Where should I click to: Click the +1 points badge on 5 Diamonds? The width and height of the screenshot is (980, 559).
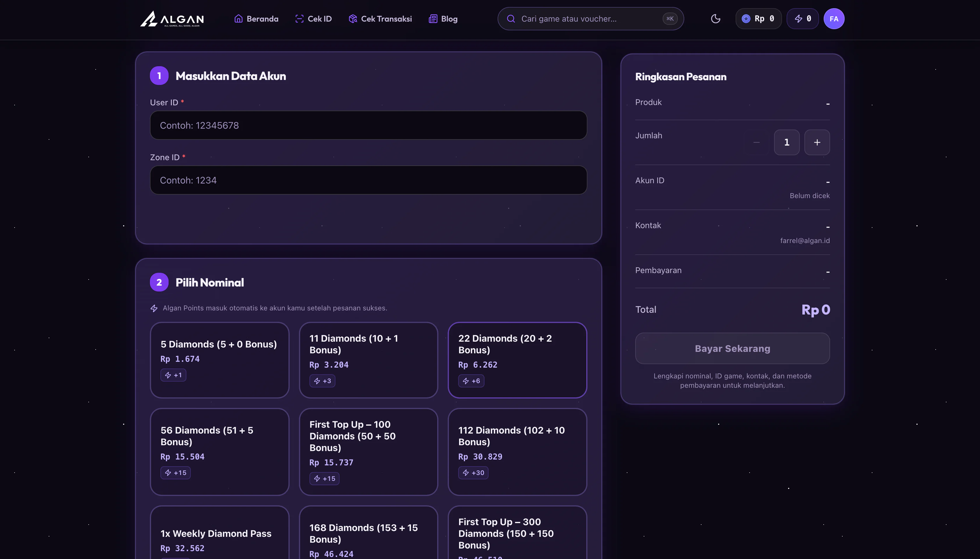coord(174,375)
